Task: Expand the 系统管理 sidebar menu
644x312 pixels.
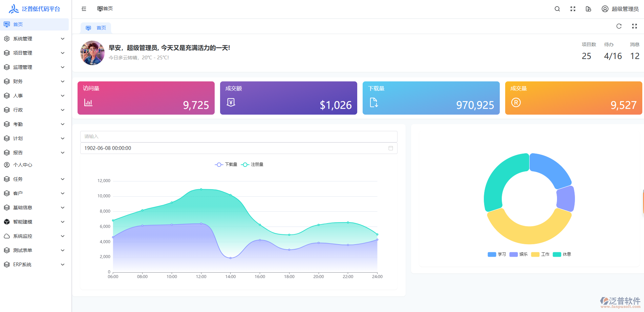Action: coord(34,39)
